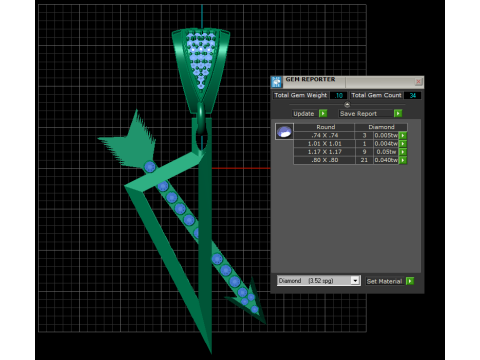Apply material with Set Material green arrow
The height and width of the screenshot is (360, 480).
pos(410,281)
